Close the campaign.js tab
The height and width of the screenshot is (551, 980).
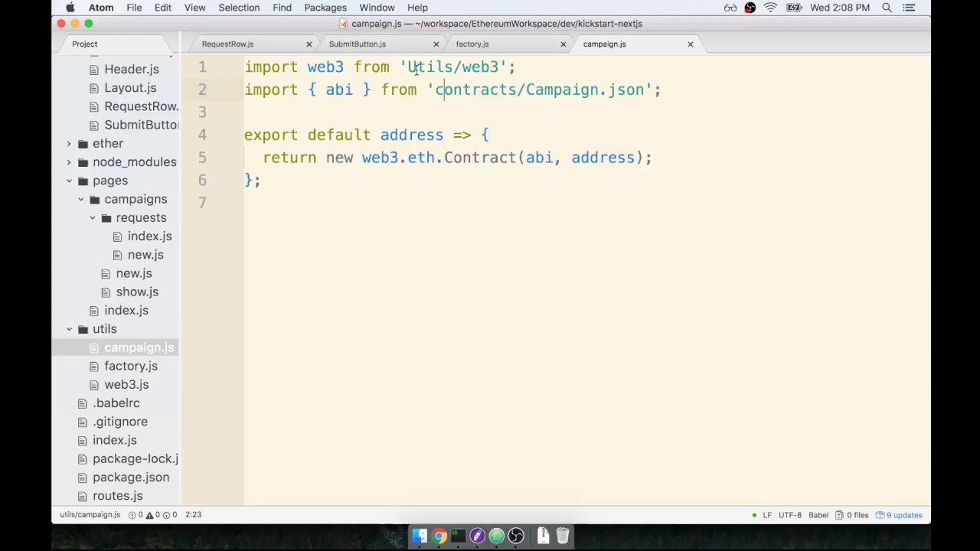pyautogui.click(x=691, y=44)
